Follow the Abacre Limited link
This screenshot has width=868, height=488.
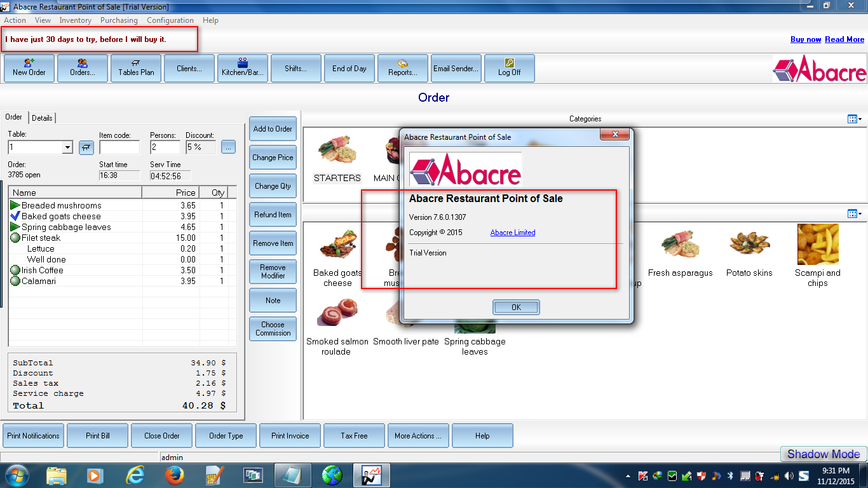coord(513,233)
